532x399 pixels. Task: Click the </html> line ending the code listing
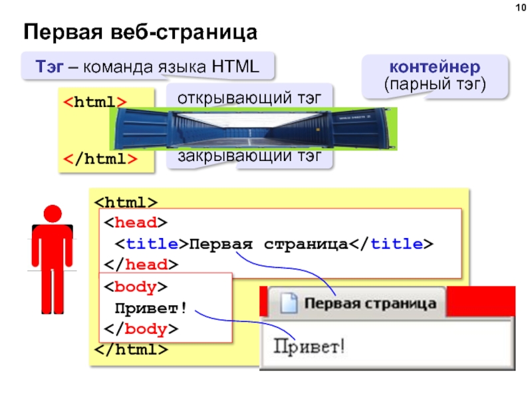point(131,350)
